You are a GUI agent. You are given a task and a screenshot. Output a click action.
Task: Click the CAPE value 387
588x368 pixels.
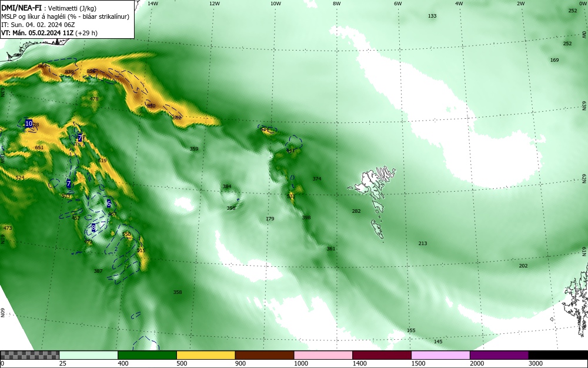[x=98, y=271]
